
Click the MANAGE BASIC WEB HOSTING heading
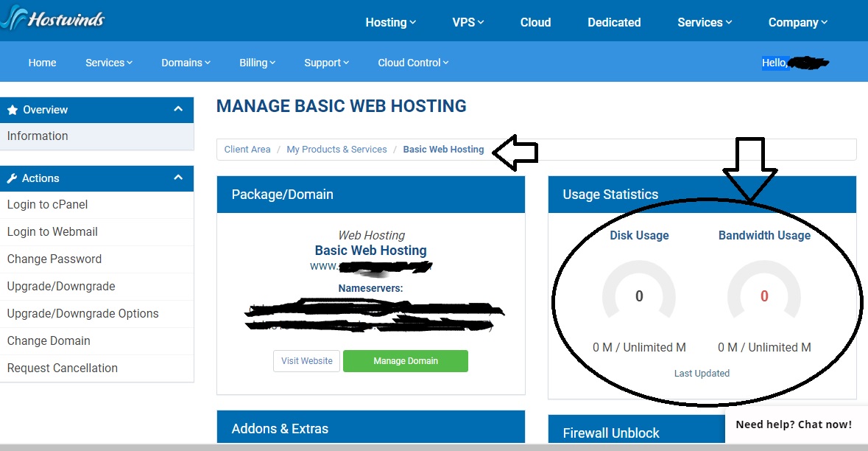pos(341,106)
